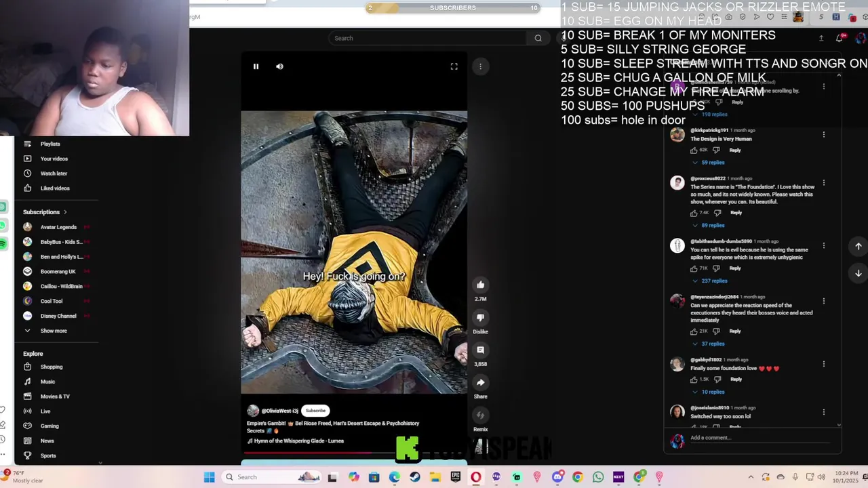
Task: Open Movies & TV under Explore
Action: coord(56,396)
